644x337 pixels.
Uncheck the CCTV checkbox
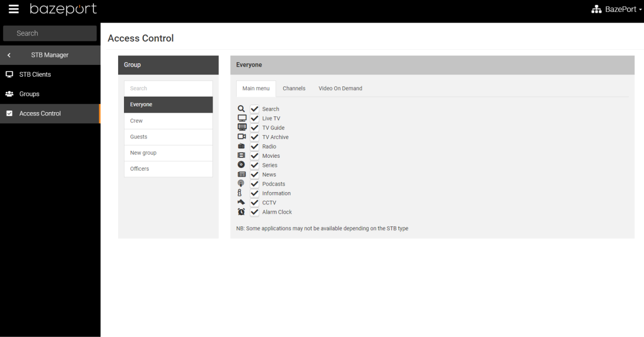[254, 203]
